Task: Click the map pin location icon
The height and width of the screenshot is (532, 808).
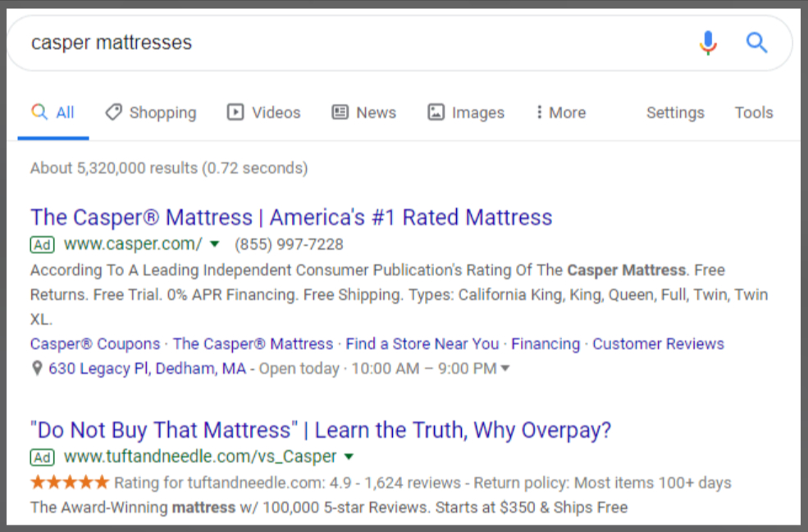Action: (37, 368)
